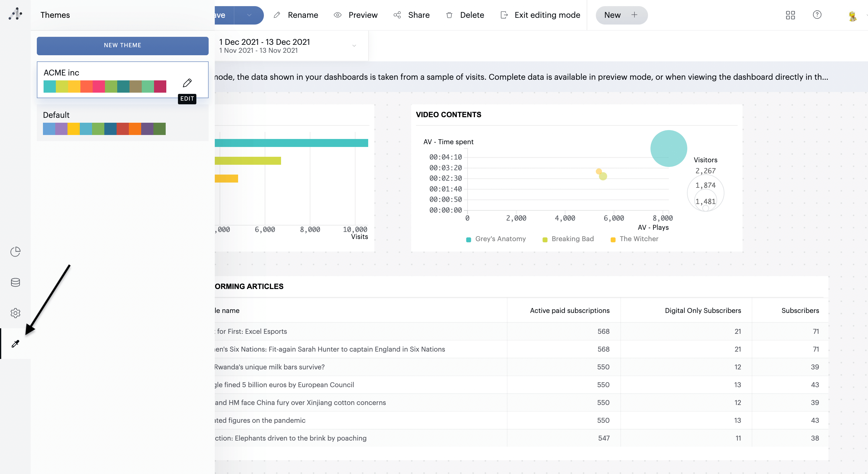Expand the date range period dropdown
Viewport: 868px width, 474px height.
pos(353,46)
